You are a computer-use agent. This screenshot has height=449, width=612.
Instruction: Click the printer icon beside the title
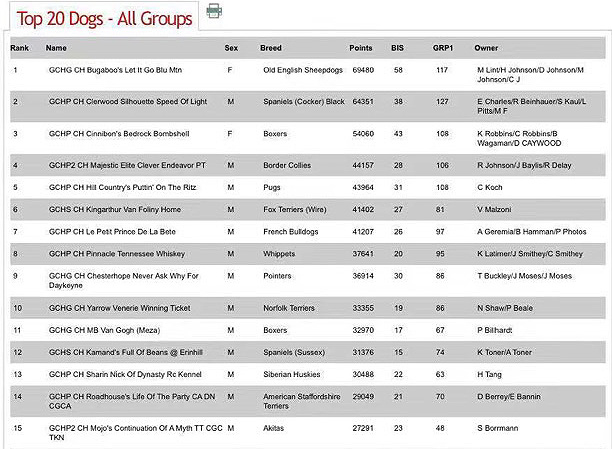(214, 11)
